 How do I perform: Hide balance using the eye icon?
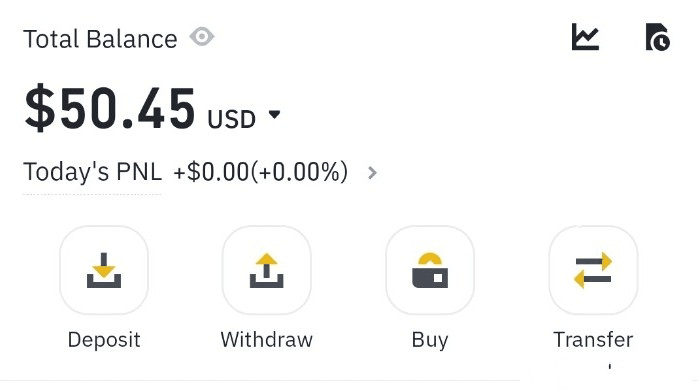tap(202, 36)
